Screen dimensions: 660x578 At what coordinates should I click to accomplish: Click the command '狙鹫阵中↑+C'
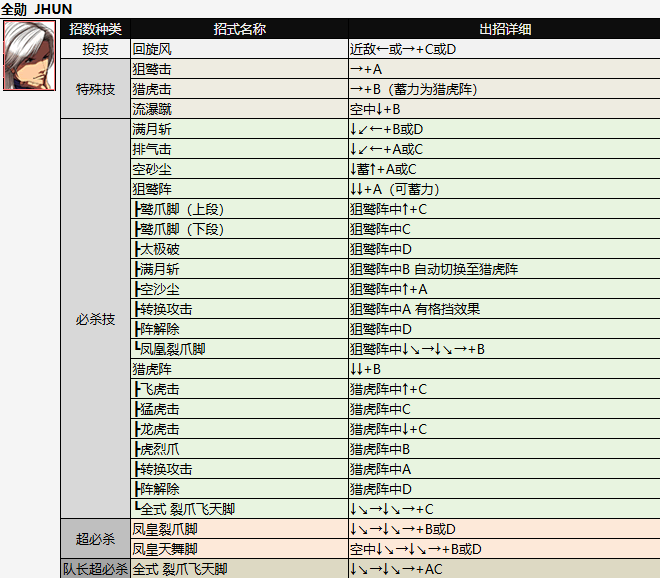(x=389, y=209)
